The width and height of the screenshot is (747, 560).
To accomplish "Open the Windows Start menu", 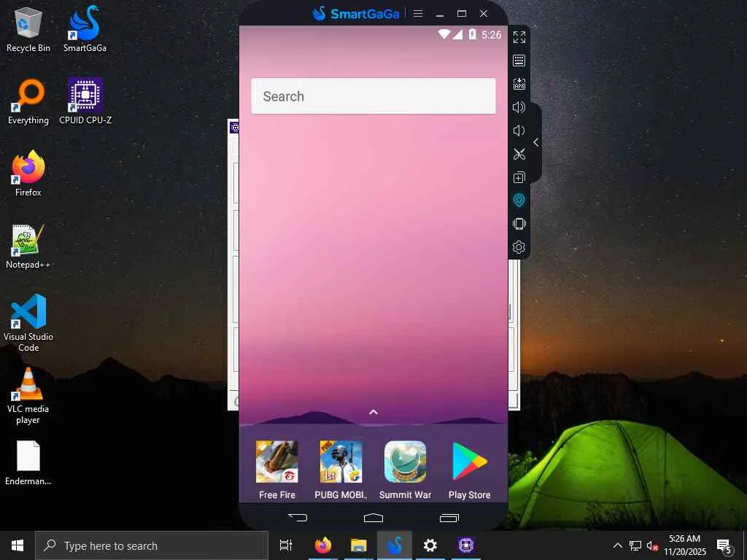I will click(18, 545).
